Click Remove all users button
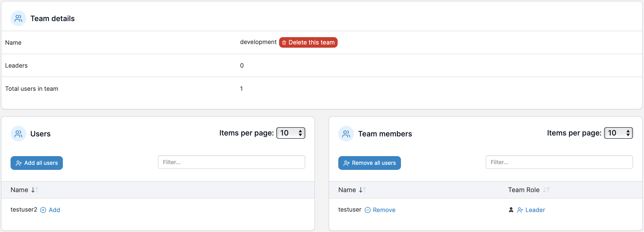The height and width of the screenshot is (232, 644). [x=370, y=163]
